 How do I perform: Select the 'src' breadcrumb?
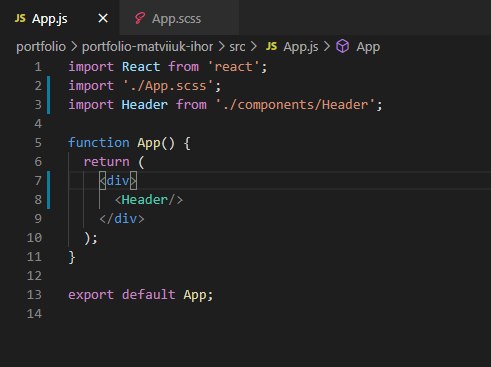[237, 47]
